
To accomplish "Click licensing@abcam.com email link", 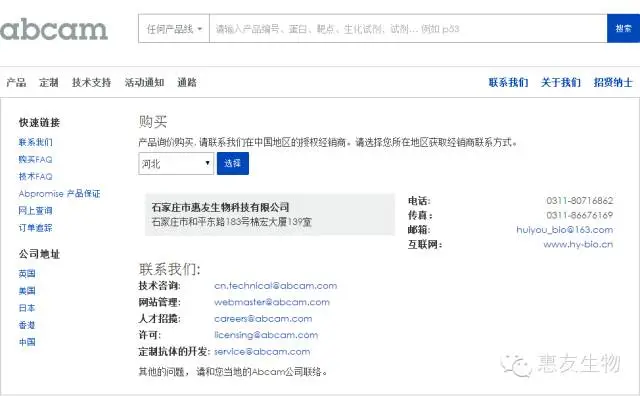I will (x=266, y=335).
